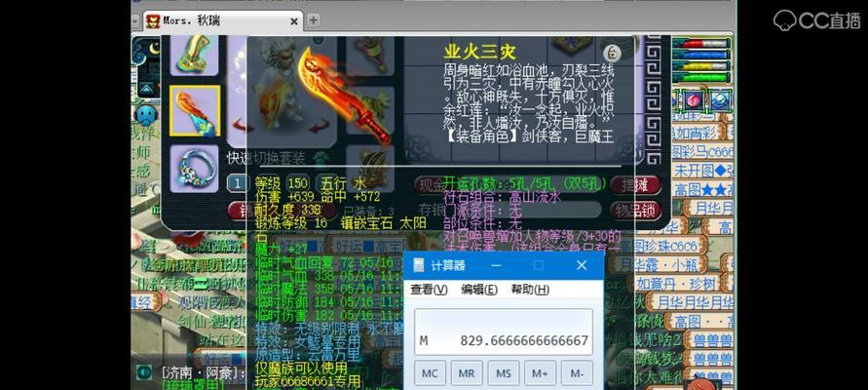
Task: Click the 摆摊 stall button
Action: 635,184
